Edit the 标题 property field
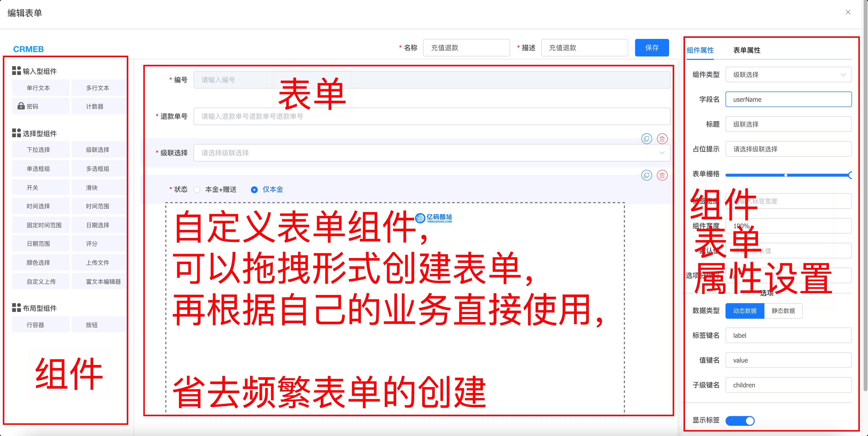This screenshot has width=868, height=436. (788, 124)
